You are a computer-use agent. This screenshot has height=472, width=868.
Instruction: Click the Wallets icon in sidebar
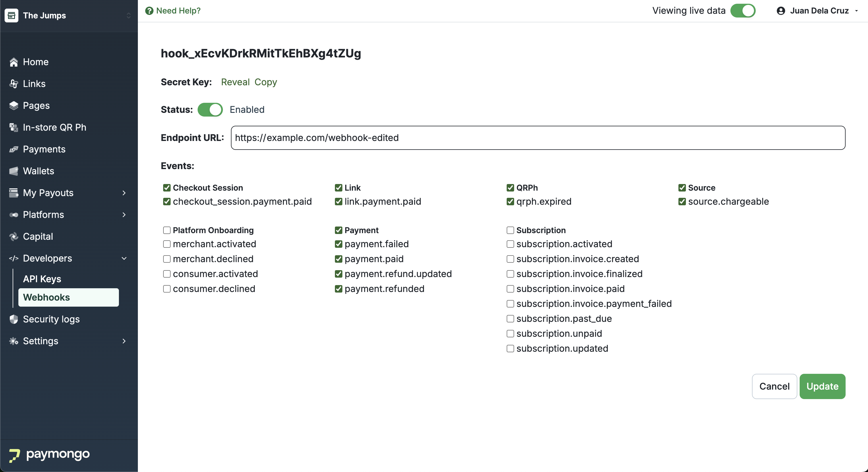click(x=14, y=171)
